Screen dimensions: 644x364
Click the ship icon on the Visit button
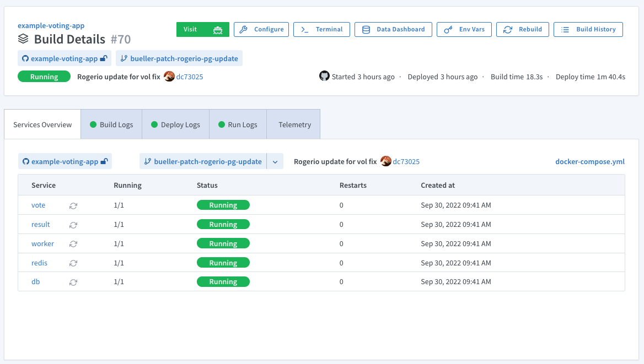click(x=218, y=30)
